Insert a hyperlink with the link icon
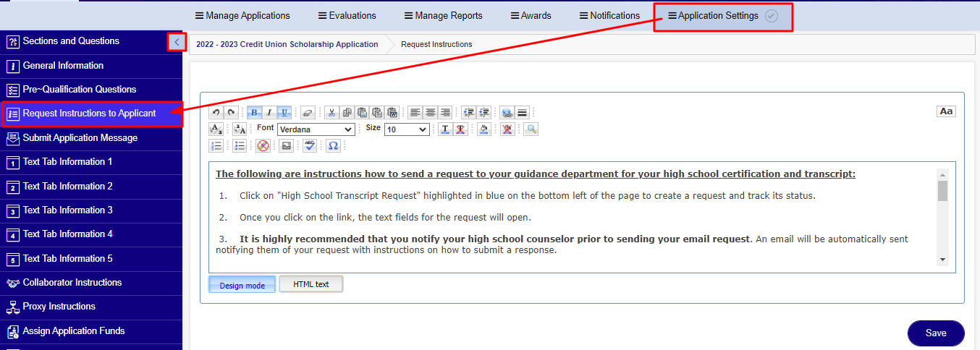The height and width of the screenshot is (350, 980). point(507,113)
